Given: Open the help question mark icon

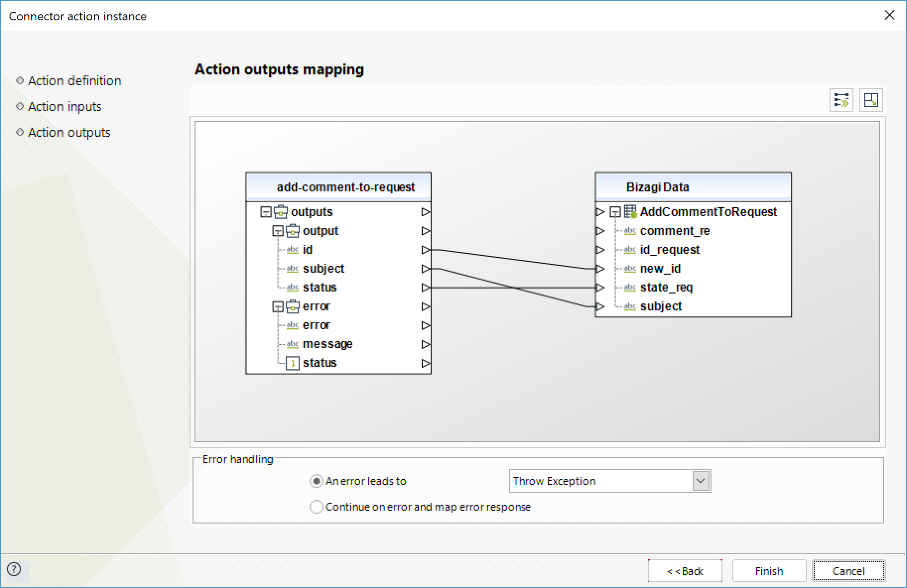Looking at the screenshot, I should click(14, 569).
